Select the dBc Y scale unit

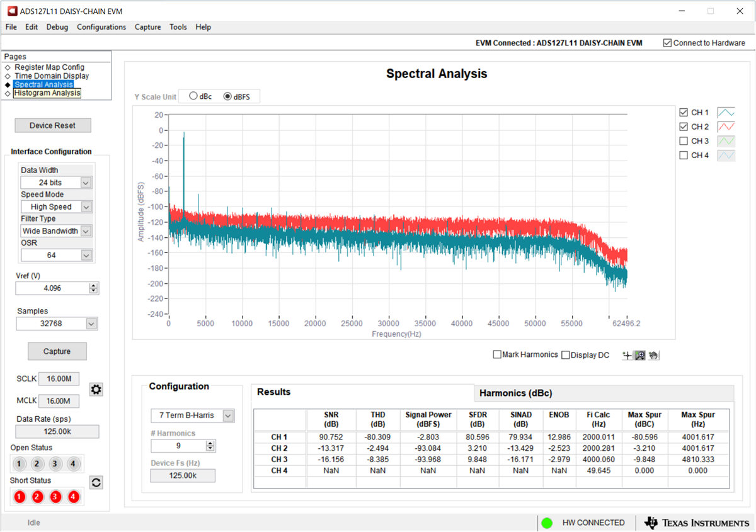coord(194,96)
